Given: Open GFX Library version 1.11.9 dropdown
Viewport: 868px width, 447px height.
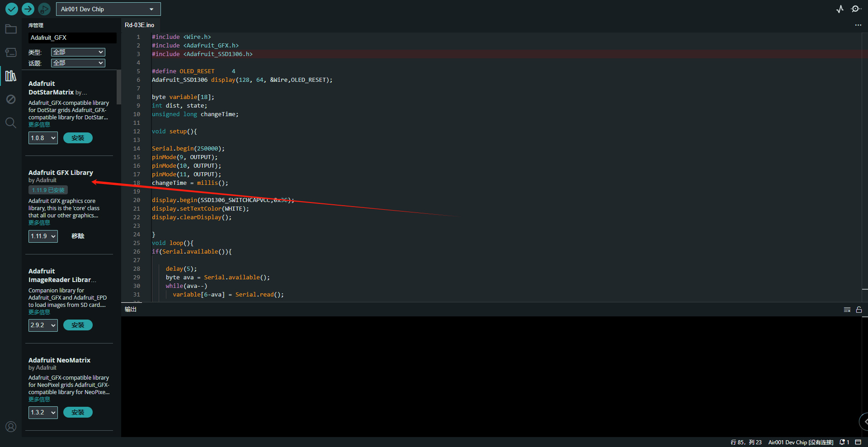Looking at the screenshot, I should pos(43,236).
